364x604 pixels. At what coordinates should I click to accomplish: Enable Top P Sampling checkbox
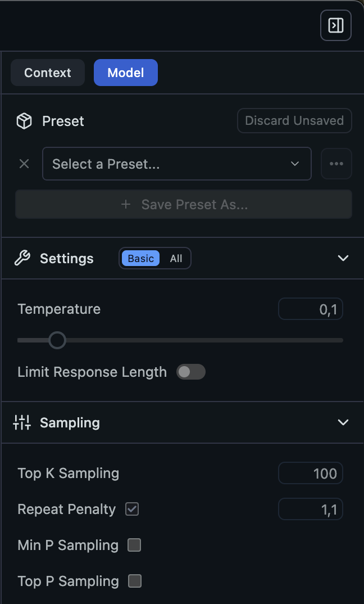click(135, 581)
